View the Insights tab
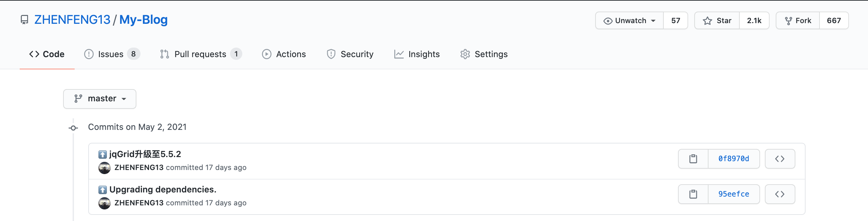868x221 pixels. (x=417, y=54)
